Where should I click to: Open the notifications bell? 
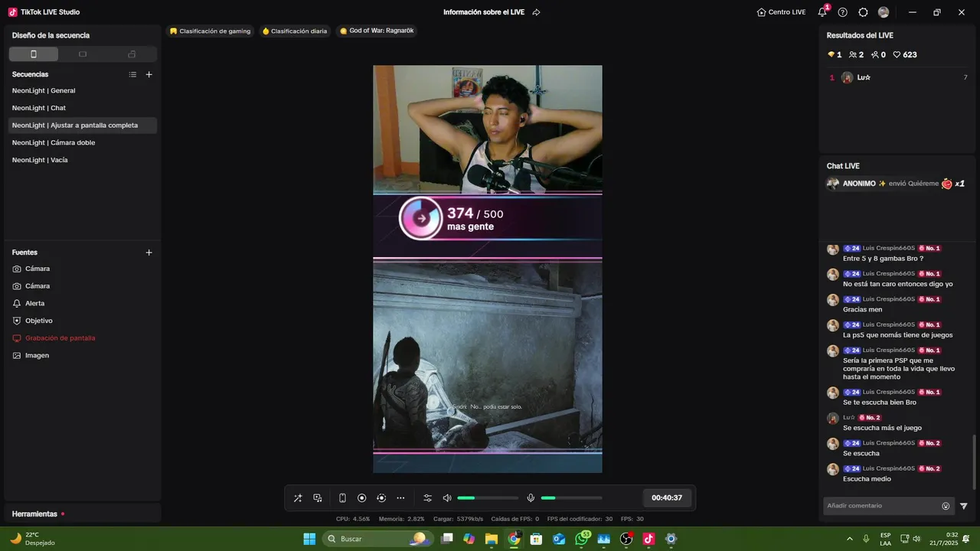click(822, 12)
